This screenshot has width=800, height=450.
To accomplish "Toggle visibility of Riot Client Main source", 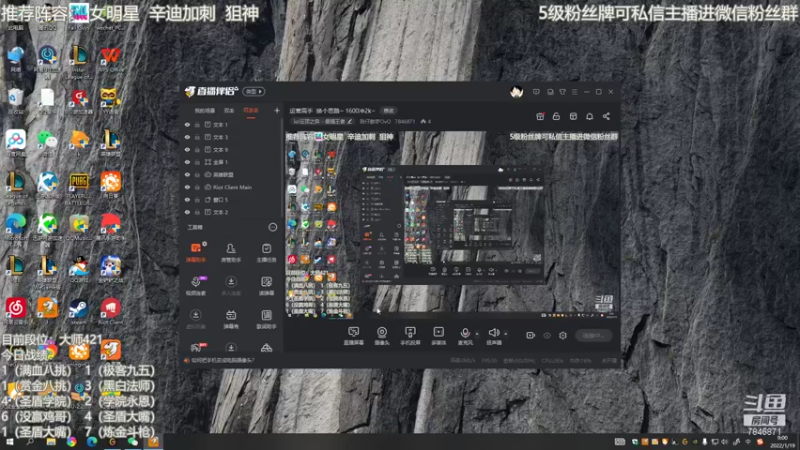I will click(x=187, y=187).
